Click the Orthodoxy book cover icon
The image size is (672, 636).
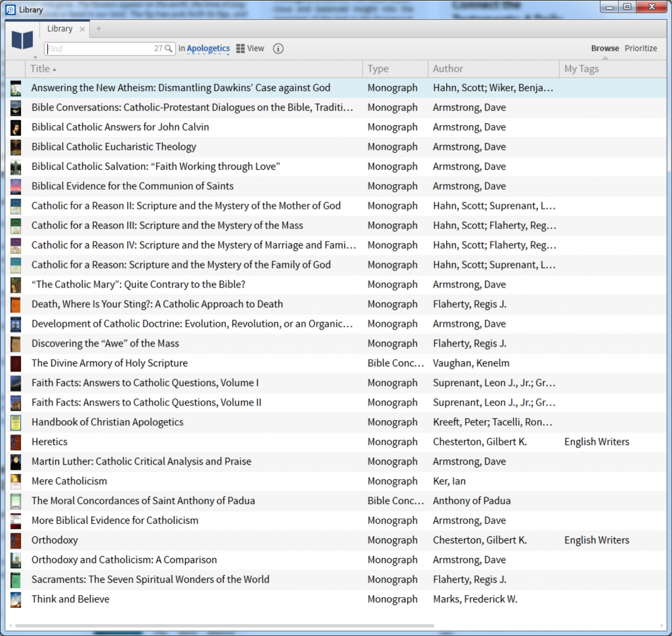(x=16, y=540)
